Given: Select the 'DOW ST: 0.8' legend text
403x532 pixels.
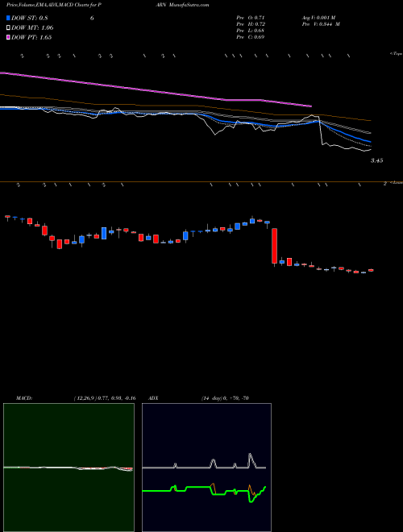Looking at the screenshot, I should [x=30, y=18].
